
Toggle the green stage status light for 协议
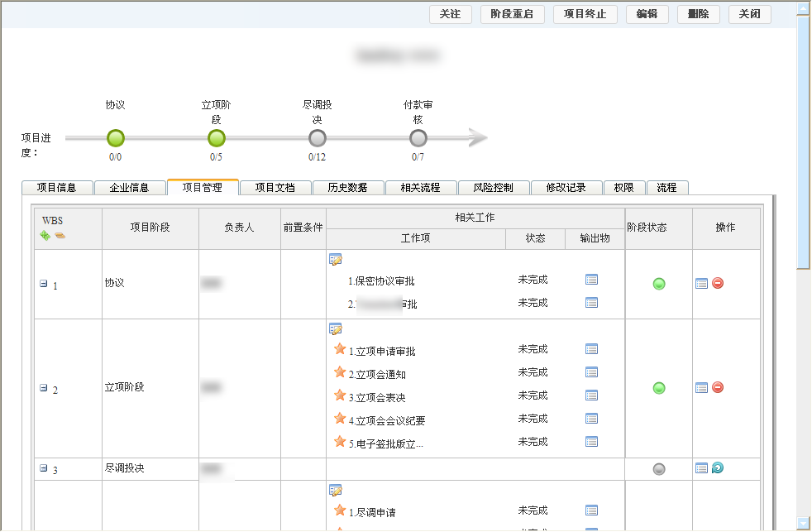click(659, 283)
